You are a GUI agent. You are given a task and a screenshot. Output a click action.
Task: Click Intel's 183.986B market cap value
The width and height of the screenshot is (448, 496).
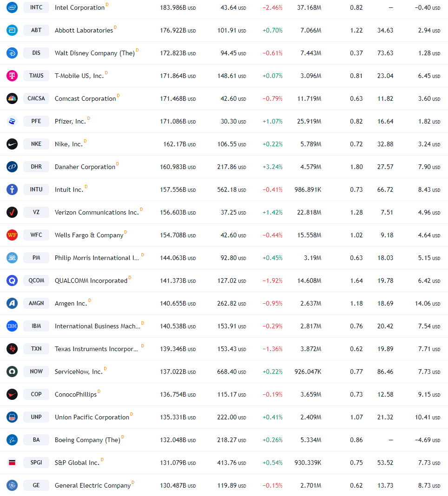point(178,7)
